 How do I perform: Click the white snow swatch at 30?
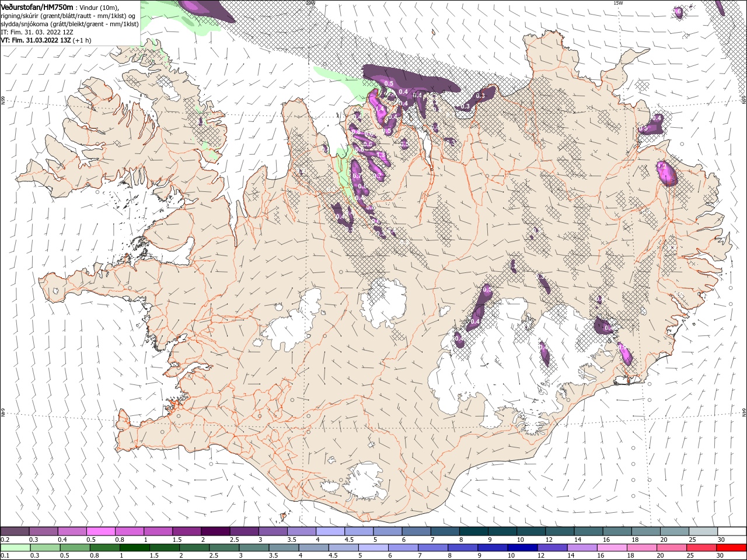[731, 531]
